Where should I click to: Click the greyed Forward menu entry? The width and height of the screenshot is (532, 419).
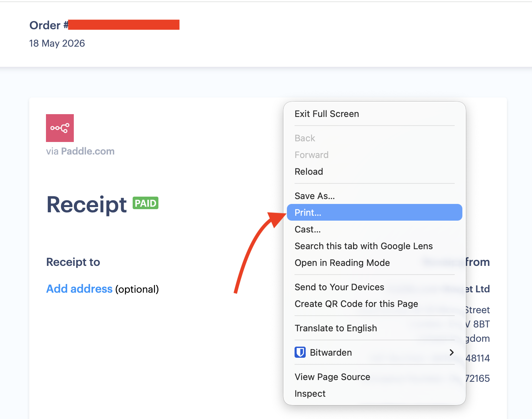tap(375, 155)
